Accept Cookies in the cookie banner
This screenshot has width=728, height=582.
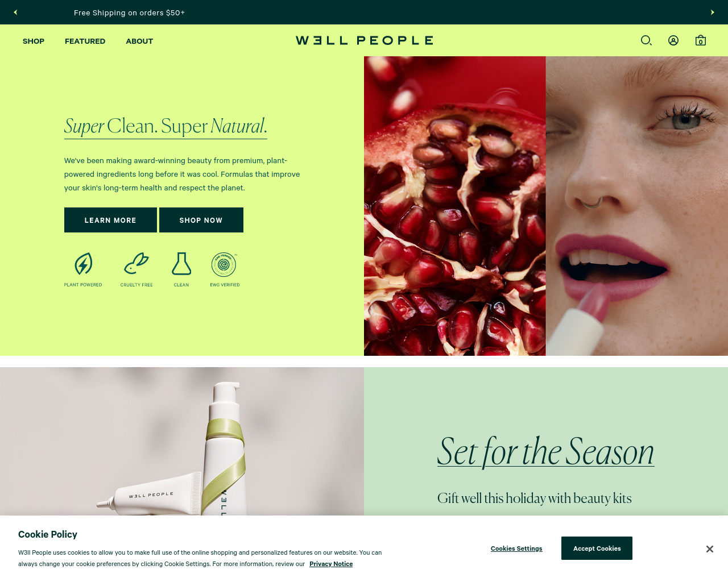pyautogui.click(x=597, y=548)
